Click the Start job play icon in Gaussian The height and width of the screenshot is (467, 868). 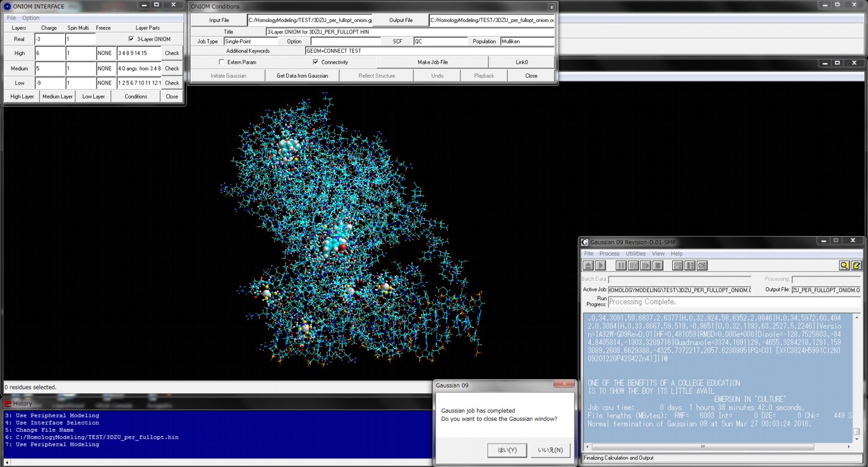coord(600,266)
